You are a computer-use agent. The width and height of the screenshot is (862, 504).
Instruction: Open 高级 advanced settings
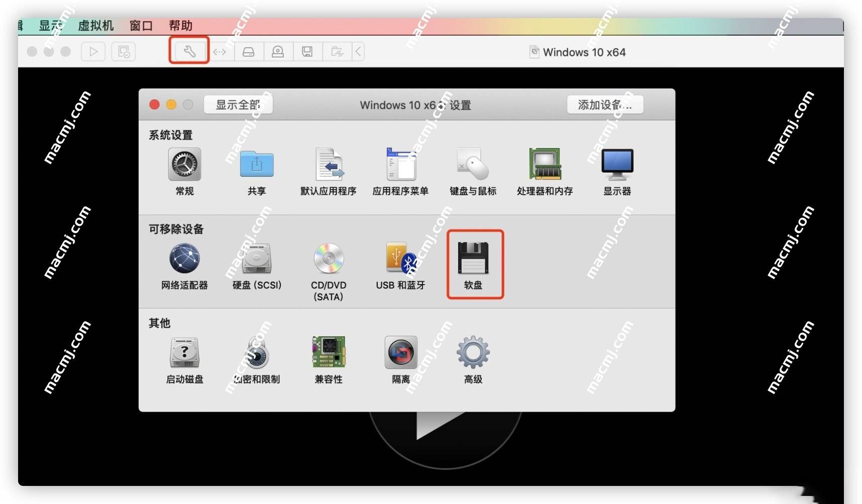(473, 360)
